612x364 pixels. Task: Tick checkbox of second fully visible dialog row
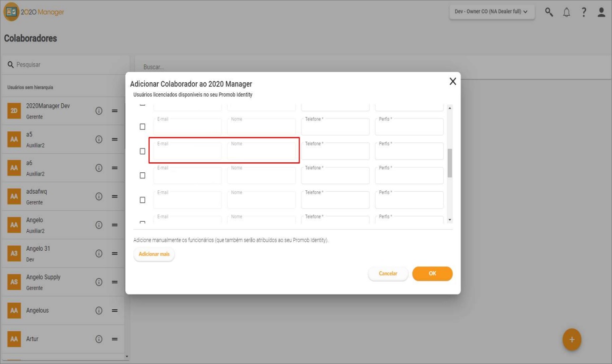click(x=142, y=151)
